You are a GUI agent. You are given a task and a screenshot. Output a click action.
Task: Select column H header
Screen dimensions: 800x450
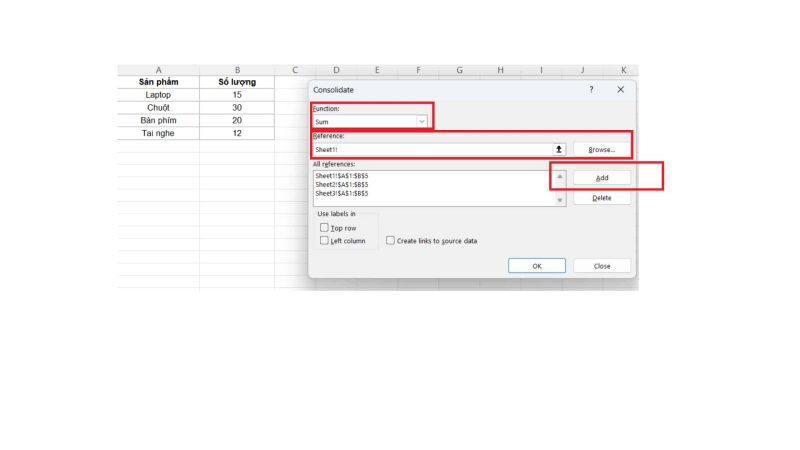click(x=501, y=70)
